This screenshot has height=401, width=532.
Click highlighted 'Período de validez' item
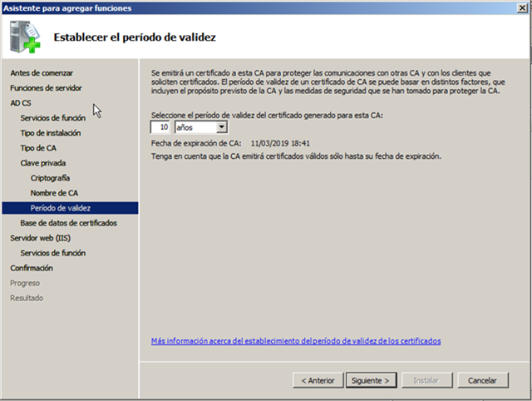60,208
